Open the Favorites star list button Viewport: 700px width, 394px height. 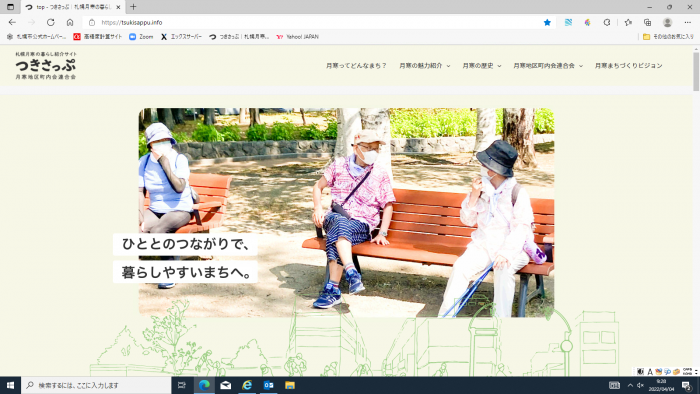[x=628, y=22]
